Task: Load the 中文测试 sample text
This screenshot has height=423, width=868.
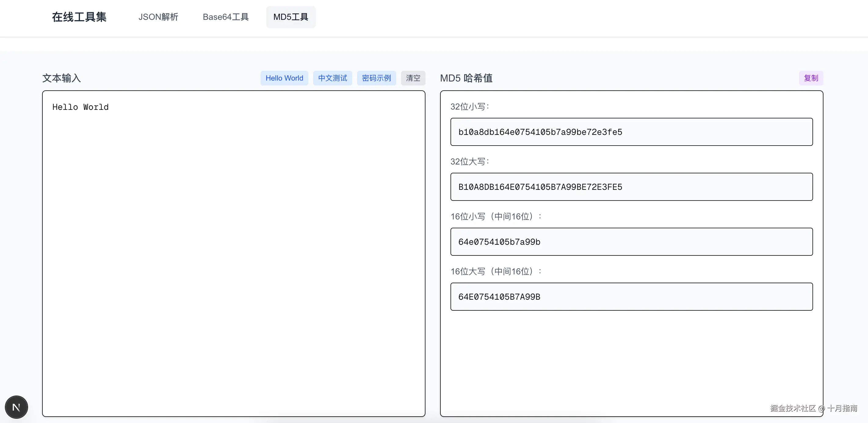Action: [x=332, y=78]
